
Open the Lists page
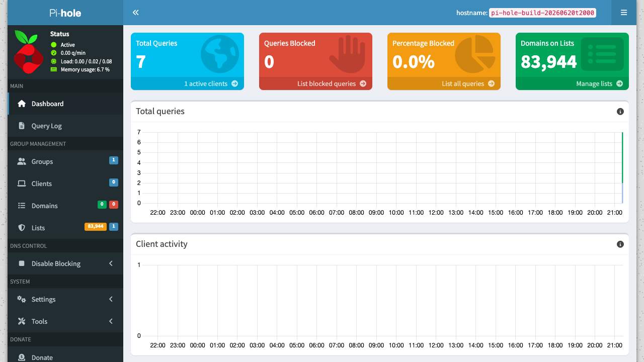coord(65,228)
